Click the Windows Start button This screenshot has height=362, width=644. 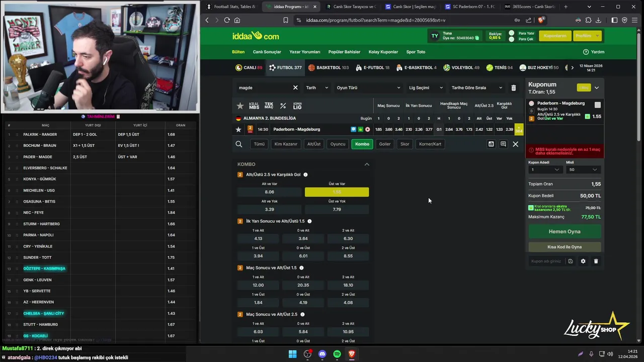click(x=292, y=354)
